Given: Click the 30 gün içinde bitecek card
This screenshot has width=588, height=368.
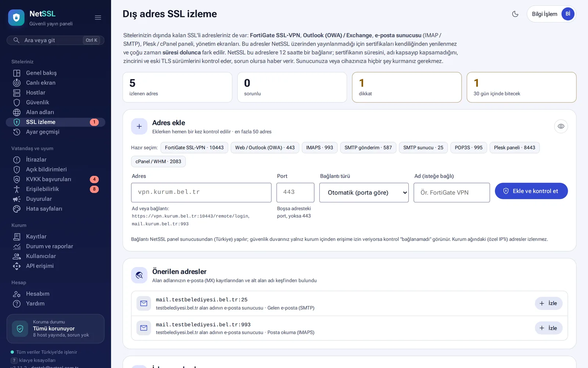Looking at the screenshot, I should point(521,87).
